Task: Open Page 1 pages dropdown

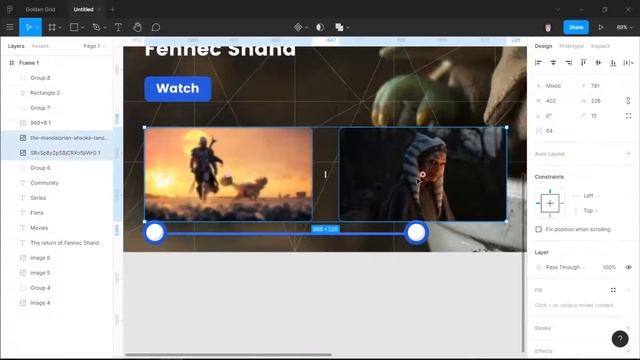Action: click(x=94, y=46)
